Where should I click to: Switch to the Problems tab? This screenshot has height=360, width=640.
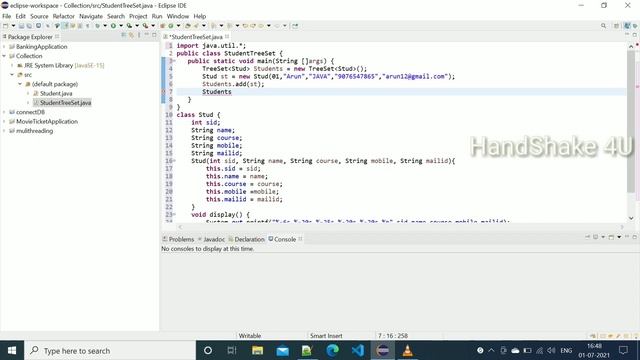coord(178,239)
